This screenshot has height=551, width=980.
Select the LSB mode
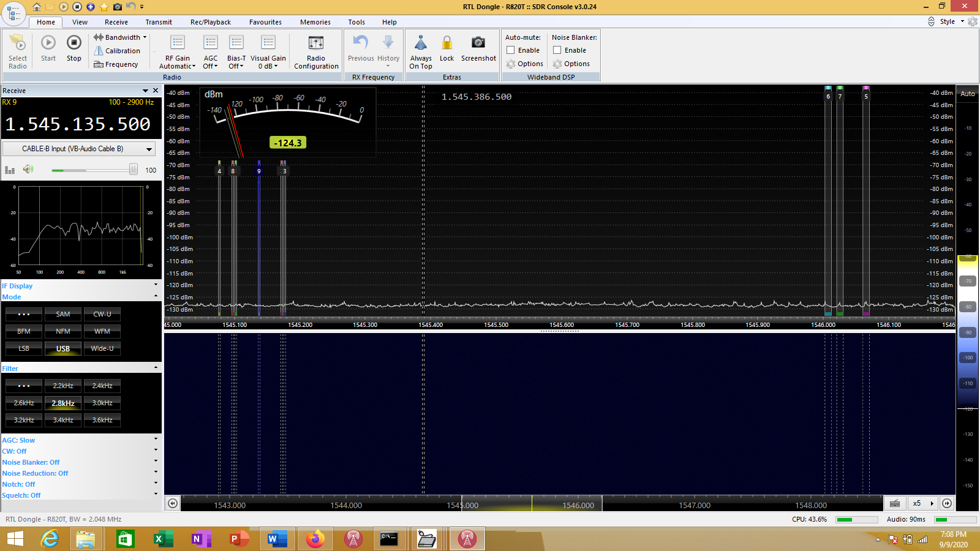coord(24,348)
